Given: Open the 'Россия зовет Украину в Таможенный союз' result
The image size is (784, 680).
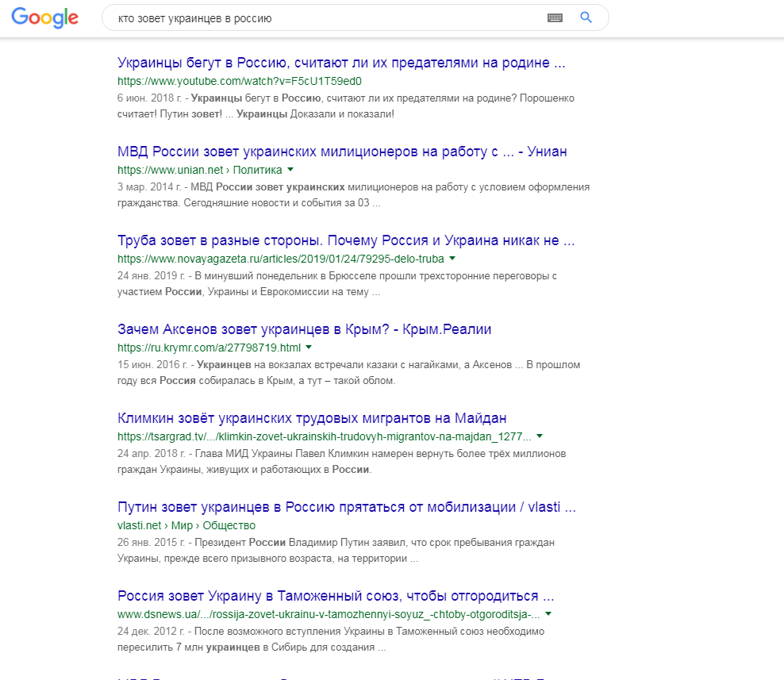Looking at the screenshot, I should pos(336,596).
